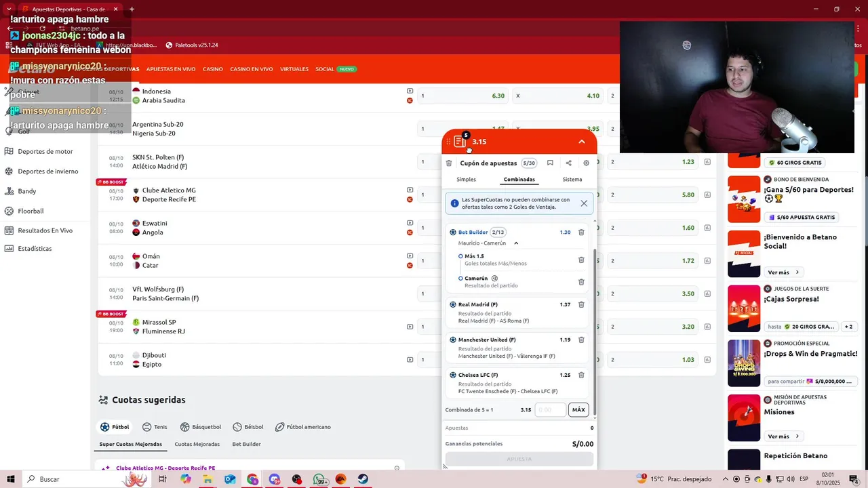Open Steam from the taskbar
The height and width of the screenshot is (488, 868).
click(363, 479)
